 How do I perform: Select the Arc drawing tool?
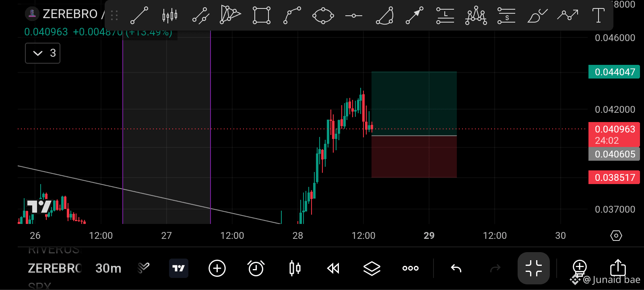[384, 15]
